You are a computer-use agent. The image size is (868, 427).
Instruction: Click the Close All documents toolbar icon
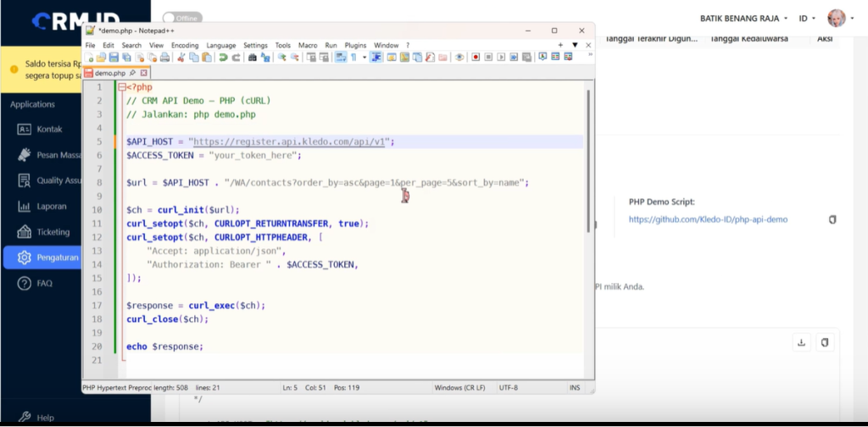pos(153,57)
